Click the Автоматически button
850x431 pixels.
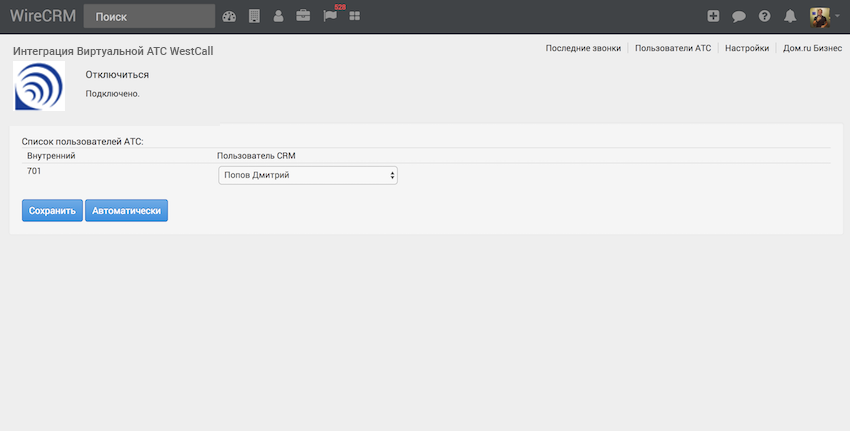point(126,210)
